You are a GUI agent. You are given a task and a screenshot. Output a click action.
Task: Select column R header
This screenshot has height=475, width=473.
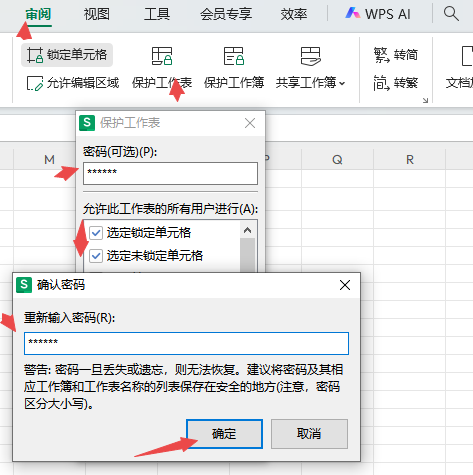pyautogui.click(x=410, y=159)
